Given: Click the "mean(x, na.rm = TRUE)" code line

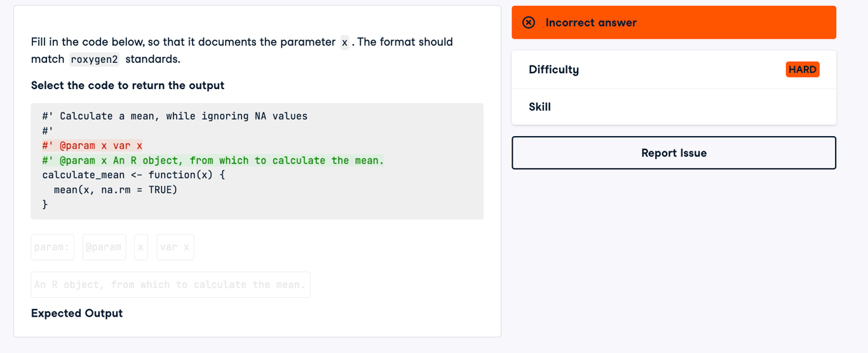Looking at the screenshot, I should click(x=116, y=190).
